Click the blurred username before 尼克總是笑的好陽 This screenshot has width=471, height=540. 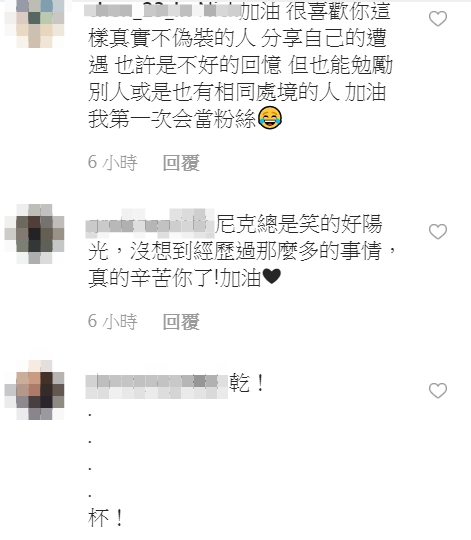[150, 224]
